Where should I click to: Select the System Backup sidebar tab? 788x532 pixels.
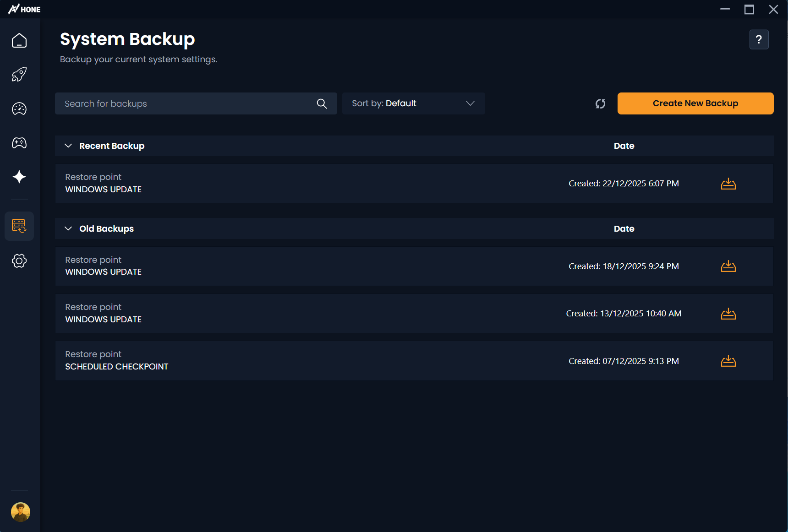19,226
